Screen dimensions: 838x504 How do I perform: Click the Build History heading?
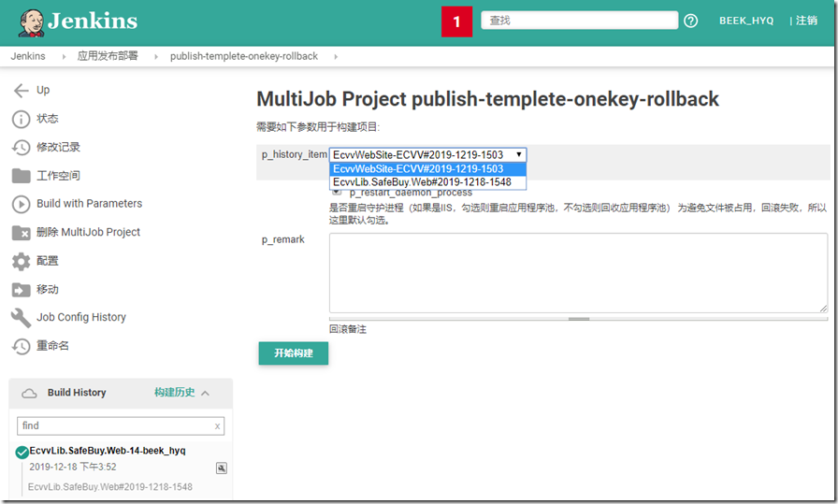pos(77,393)
